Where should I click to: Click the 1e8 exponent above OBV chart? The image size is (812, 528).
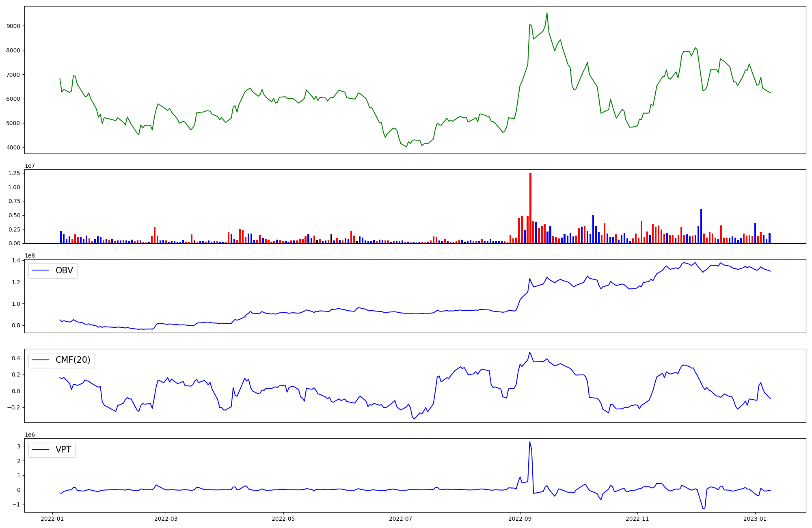[30, 255]
